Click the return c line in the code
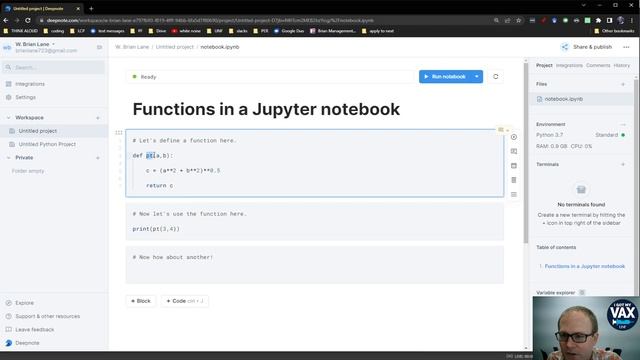This screenshot has height=360, width=640. coord(159,186)
